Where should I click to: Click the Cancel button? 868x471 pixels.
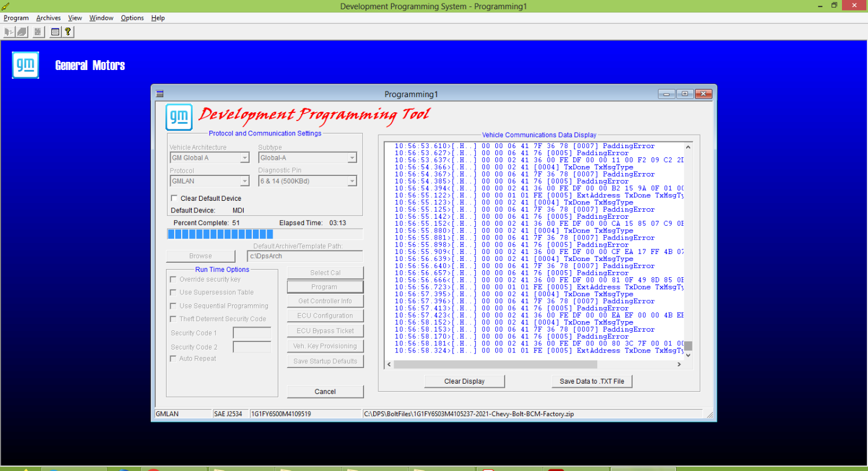[325, 392]
